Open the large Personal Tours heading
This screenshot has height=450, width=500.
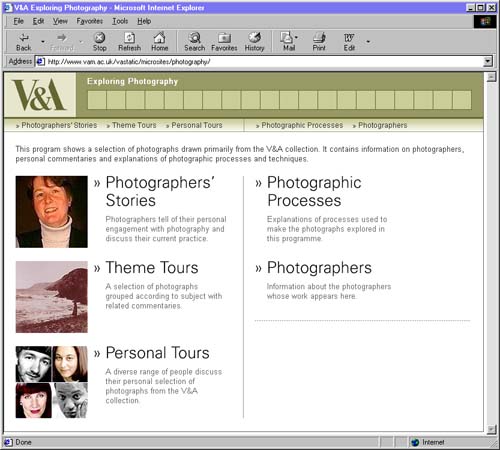[x=157, y=353]
